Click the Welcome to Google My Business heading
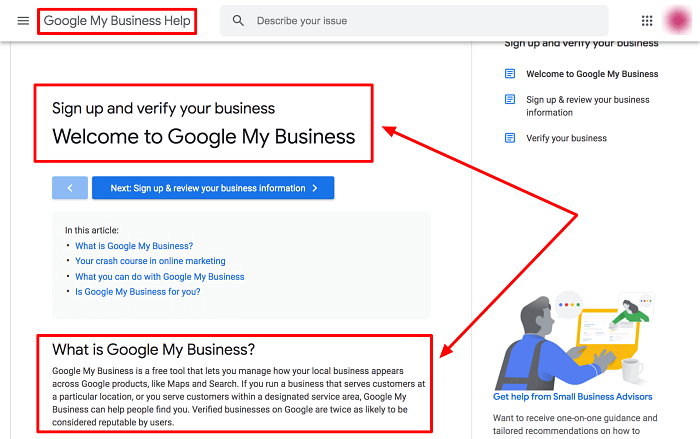 204,136
